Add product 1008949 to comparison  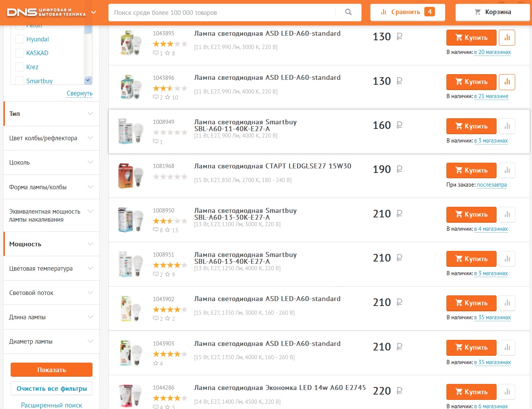(x=507, y=126)
